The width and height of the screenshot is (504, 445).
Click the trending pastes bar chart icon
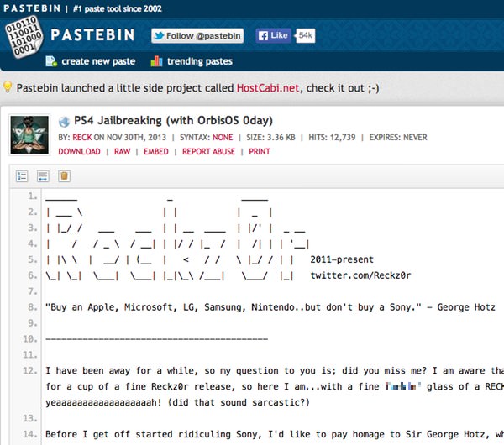[155, 61]
